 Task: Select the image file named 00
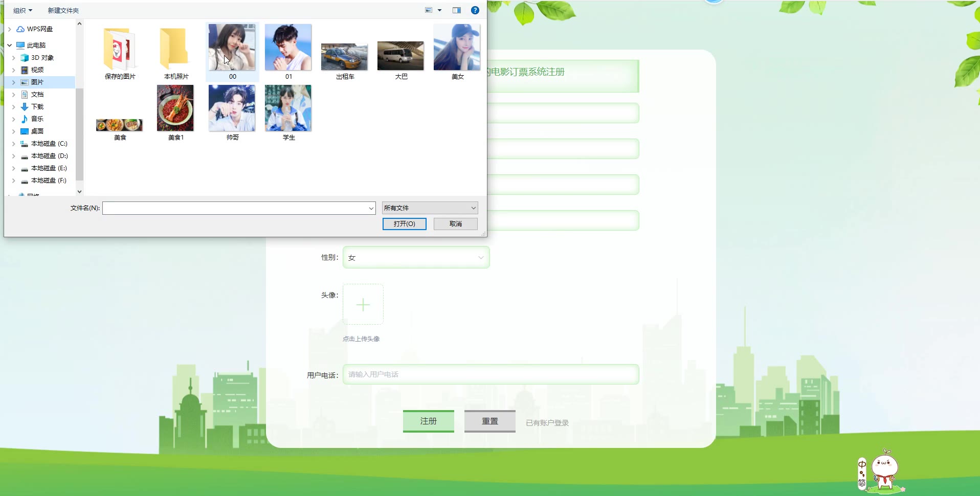click(x=232, y=53)
